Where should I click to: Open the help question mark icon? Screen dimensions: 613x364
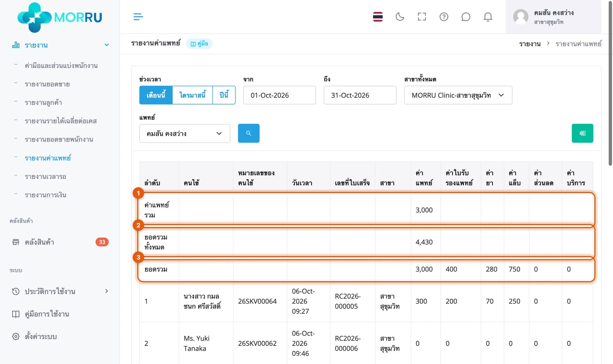point(444,17)
